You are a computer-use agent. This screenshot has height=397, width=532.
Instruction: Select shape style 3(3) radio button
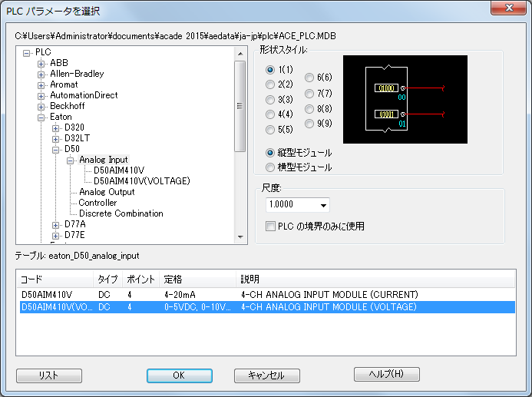pos(270,99)
